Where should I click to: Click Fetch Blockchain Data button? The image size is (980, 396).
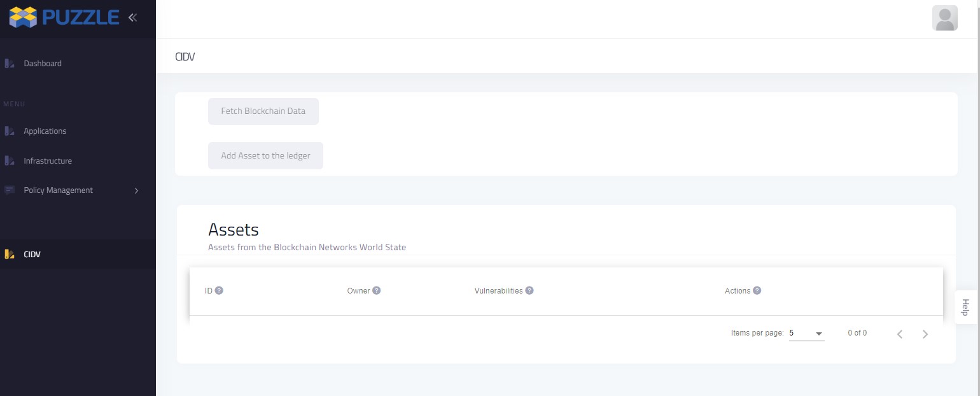[x=263, y=111]
